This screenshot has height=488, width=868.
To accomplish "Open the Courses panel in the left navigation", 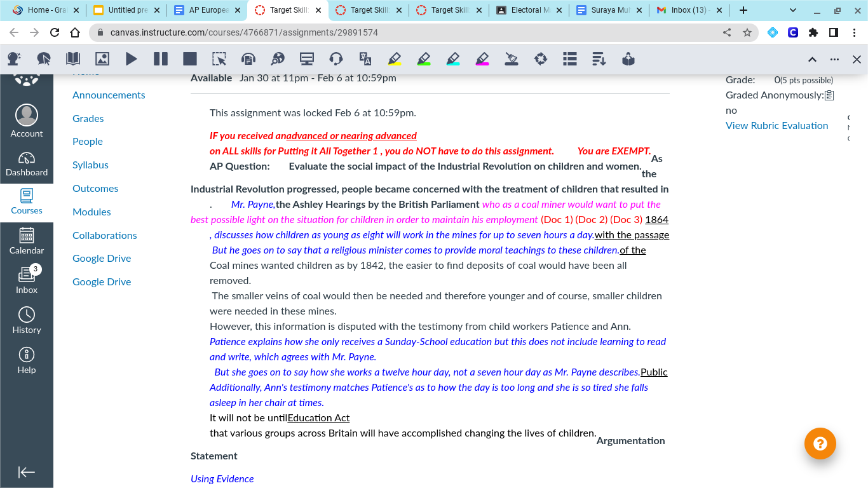I will (x=26, y=202).
